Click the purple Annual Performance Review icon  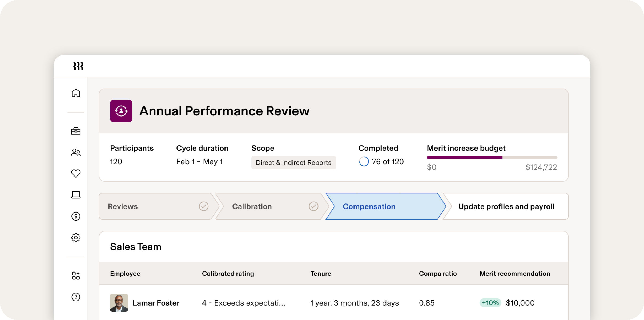[121, 111]
